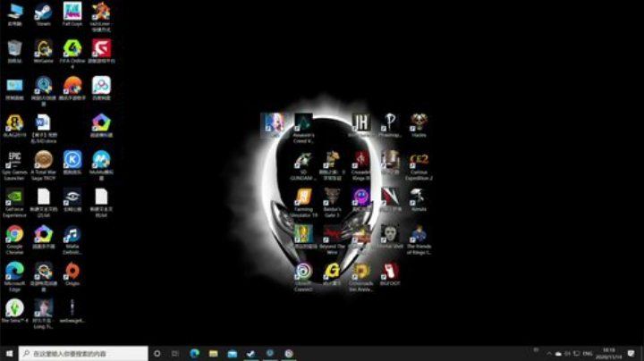Screen dimensions: 644x361
Task: Click the taskbar search box
Action: pos(83,353)
